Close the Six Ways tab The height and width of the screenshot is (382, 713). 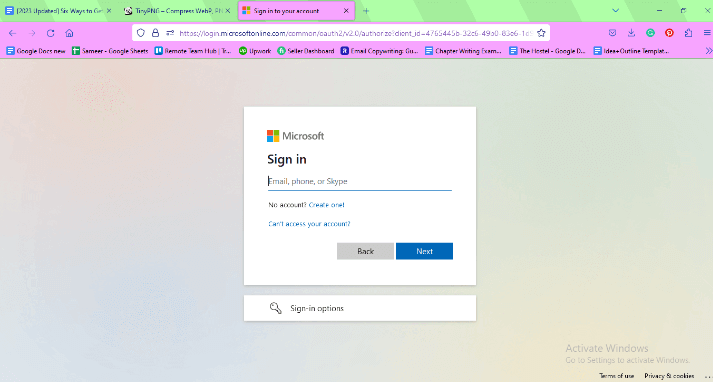(x=109, y=10)
